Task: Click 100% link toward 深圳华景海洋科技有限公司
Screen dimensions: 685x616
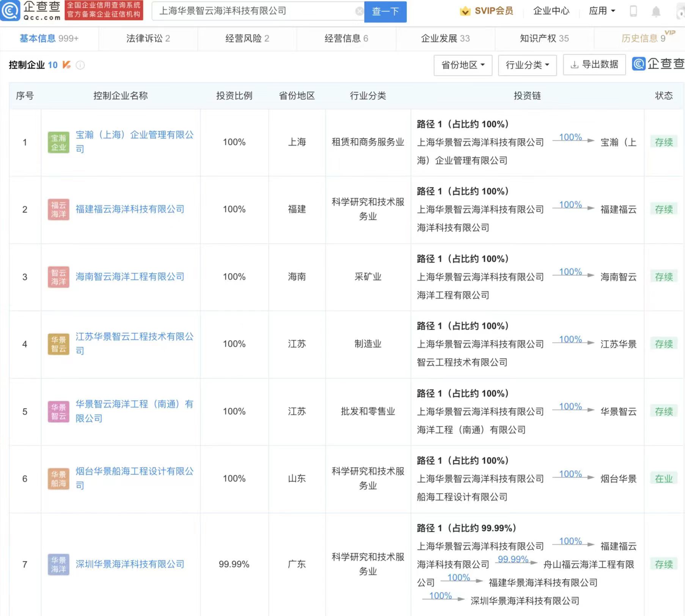Action: coord(440,596)
